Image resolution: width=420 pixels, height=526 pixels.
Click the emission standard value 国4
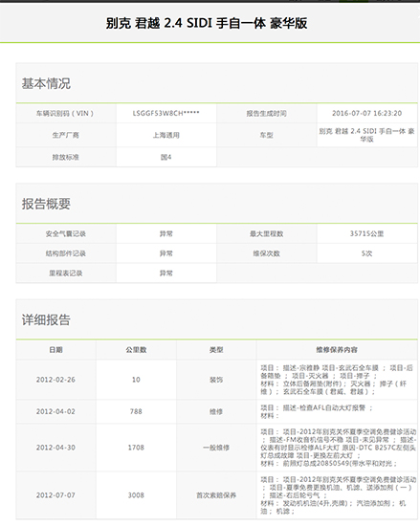(166, 157)
